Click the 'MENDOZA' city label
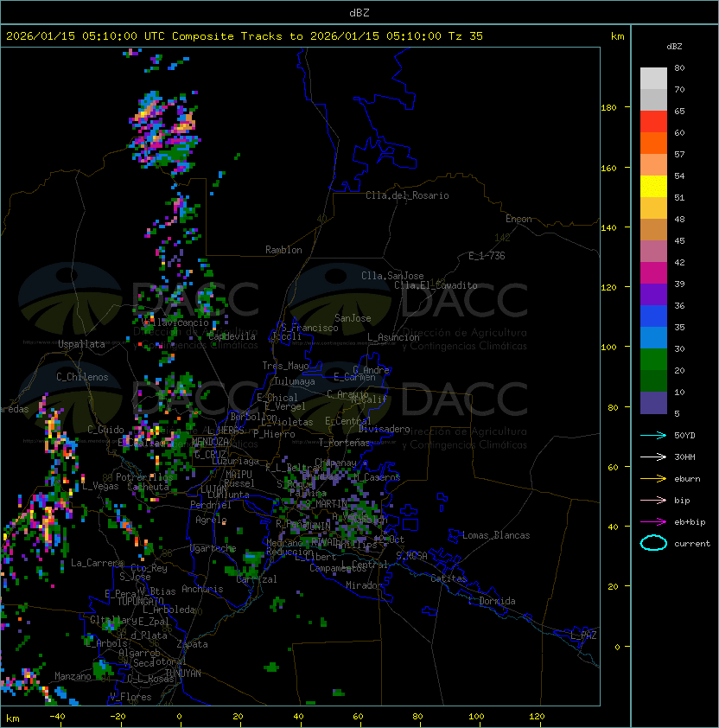This screenshot has width=719, height=728. (x=210, y=442)
